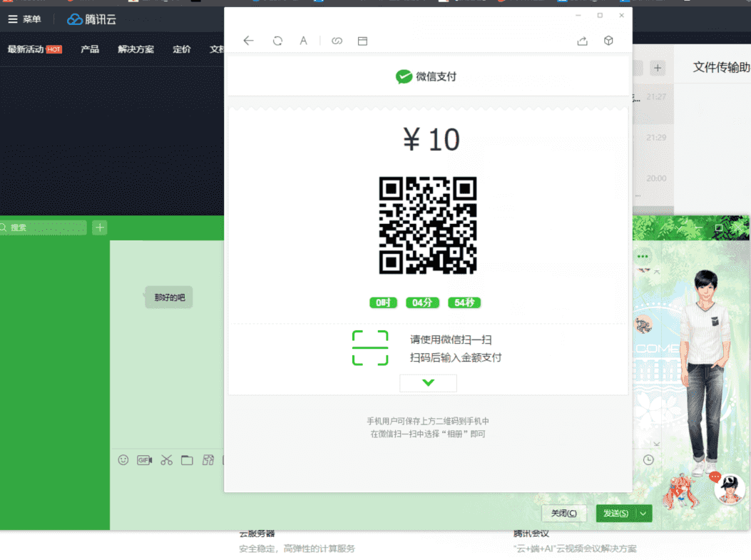
Task: Click the plus button beside 文件传输助手 panel
Action: (658, 68)
